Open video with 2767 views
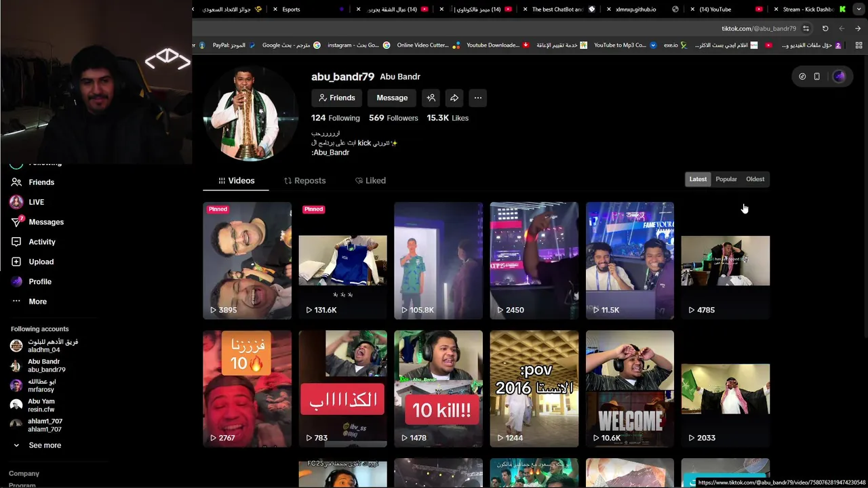868x488 pixels. coord(247,388)
